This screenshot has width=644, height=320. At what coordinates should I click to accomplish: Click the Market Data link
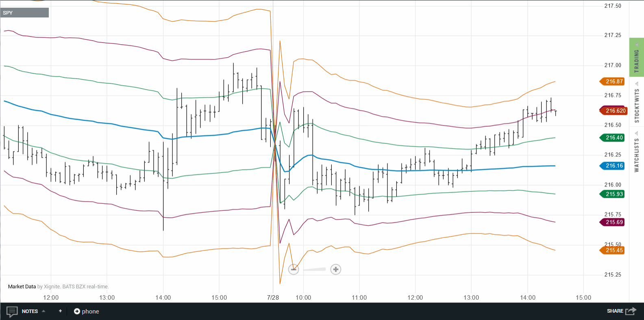22,286
